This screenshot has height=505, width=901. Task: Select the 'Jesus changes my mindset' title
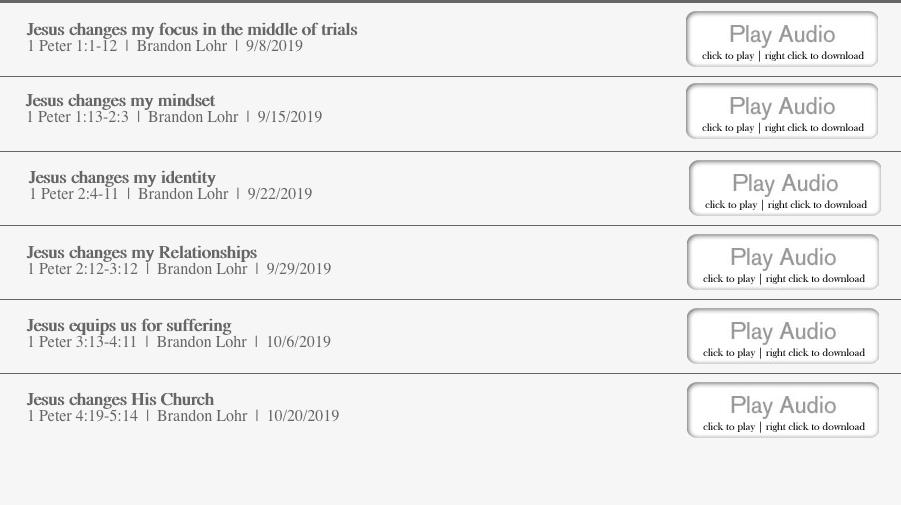click(120, 101)
